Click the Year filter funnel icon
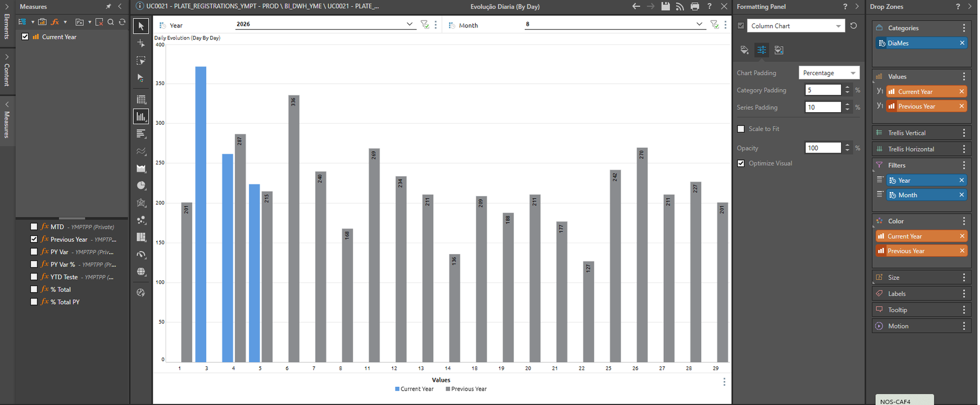Screen dimensions: 980x405 (424, 24)
